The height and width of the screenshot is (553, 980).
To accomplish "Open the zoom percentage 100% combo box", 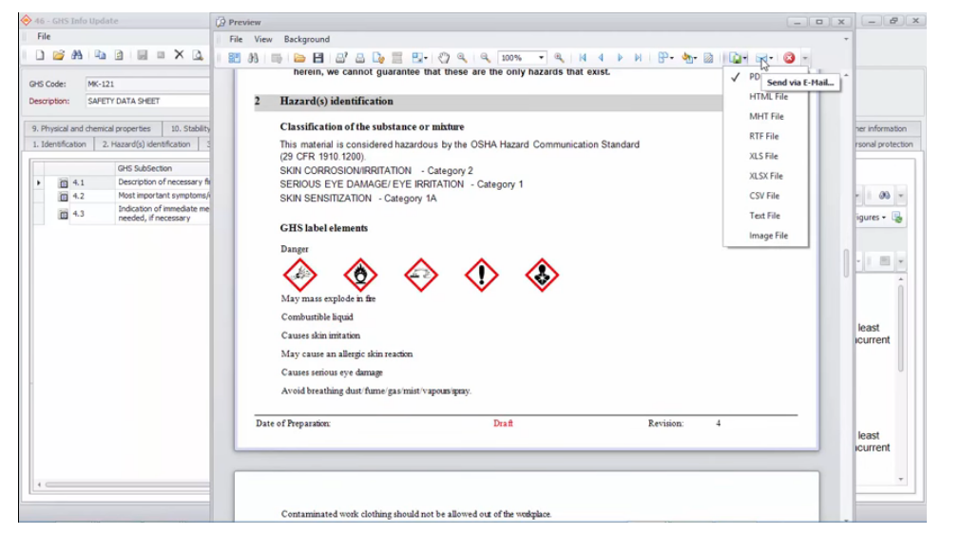I will (541, 58).
